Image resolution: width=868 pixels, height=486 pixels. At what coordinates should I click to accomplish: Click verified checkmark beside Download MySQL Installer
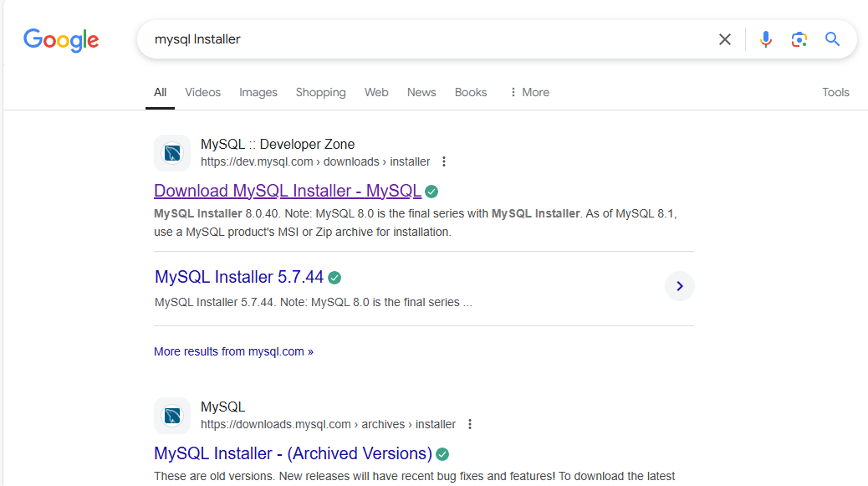(x=431, y=192)
